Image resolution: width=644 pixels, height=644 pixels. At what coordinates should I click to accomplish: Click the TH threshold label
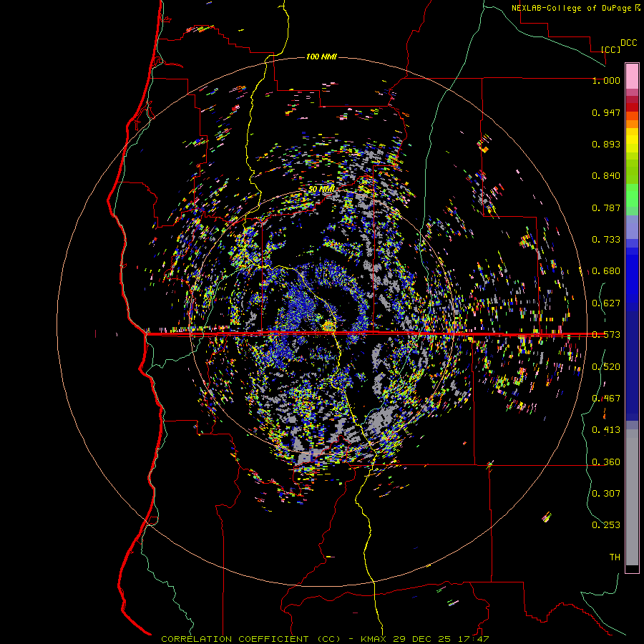coord(615,557)
